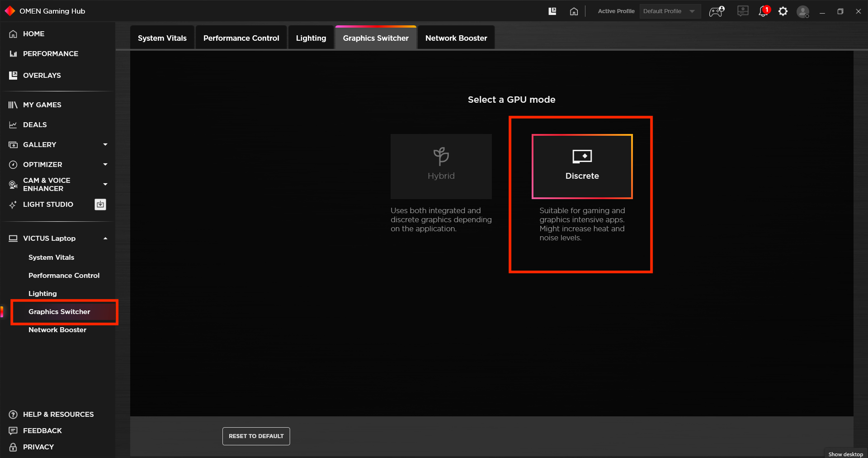The image size is (868, 458).
Task: Open PERFORMANCE in the sidebar
Action: 51,54
